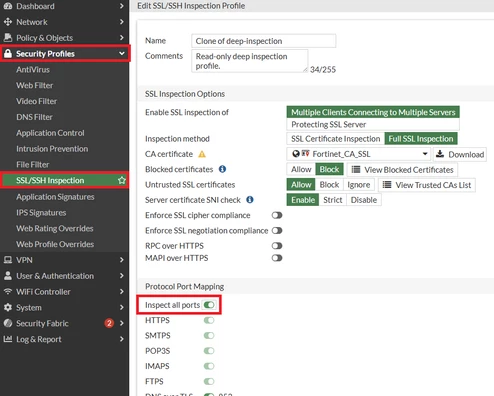Image resolution: width=494 pixels, height=396 pixels.
Task: Click the Blocked certificates info icon
Action: (222, 169)
